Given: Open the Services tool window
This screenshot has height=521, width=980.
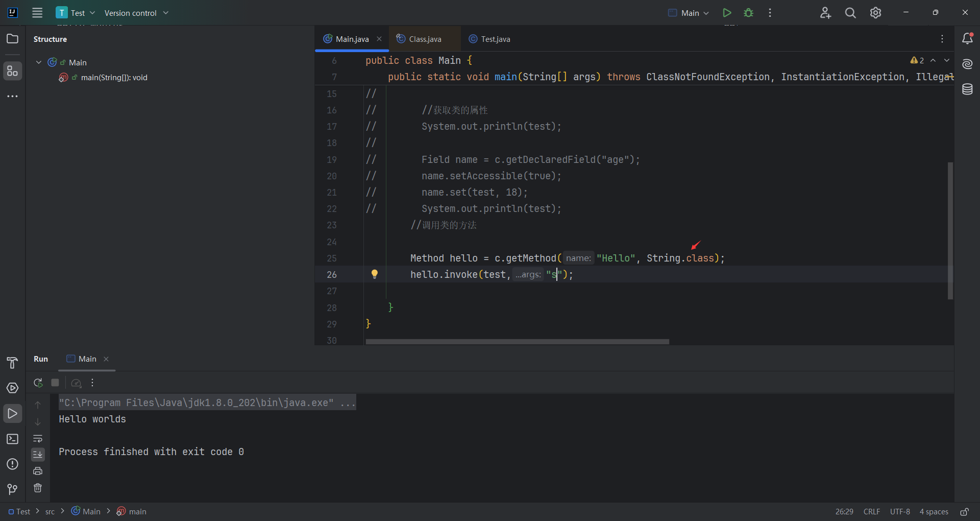Looking at the screenshot, I should (12, 388).
